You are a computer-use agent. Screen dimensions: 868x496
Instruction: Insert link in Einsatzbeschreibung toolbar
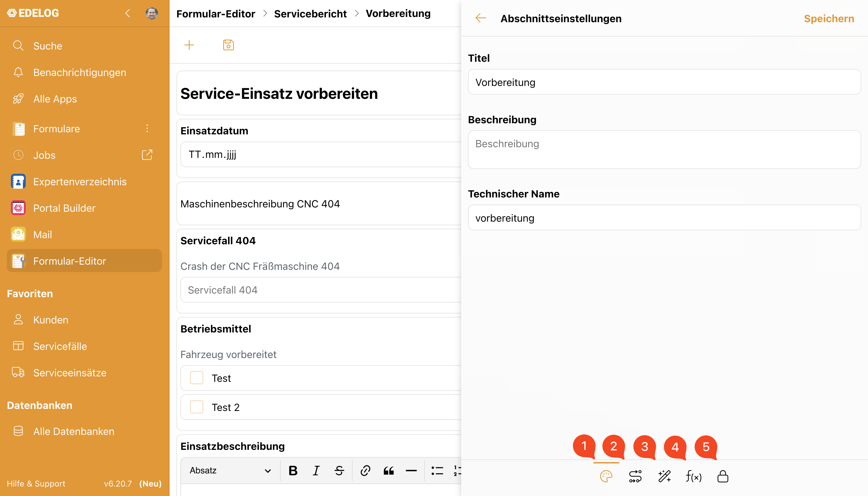coord(365,470)
